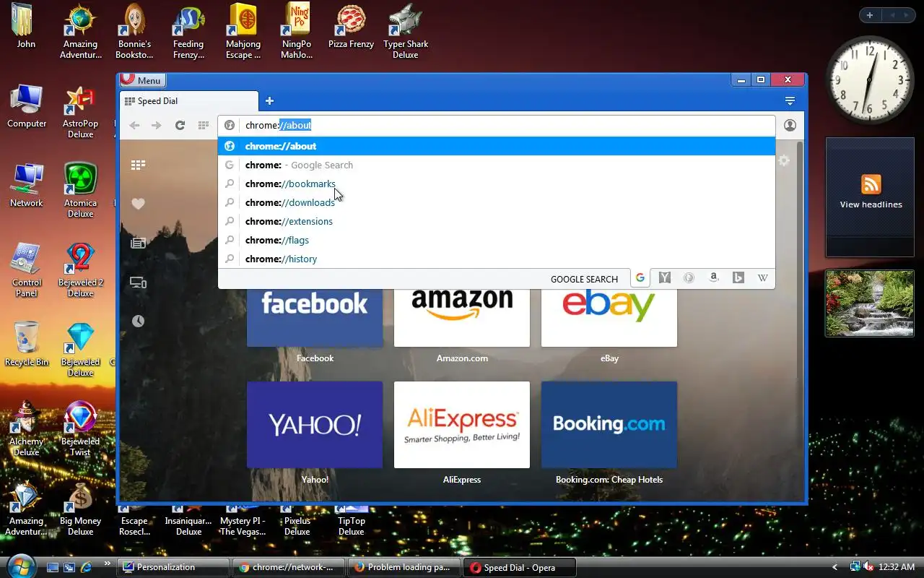The height and width of the screenshot is (578, 924).
Task: Select Typer Shark Deluxe shortcut
Action: tap(406, 32)
